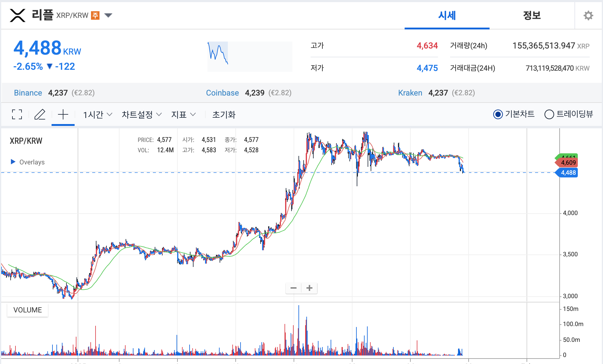The image size is (603, 364).
Task: Select the 트레이딩뷰 radio button
Action: 549,115
